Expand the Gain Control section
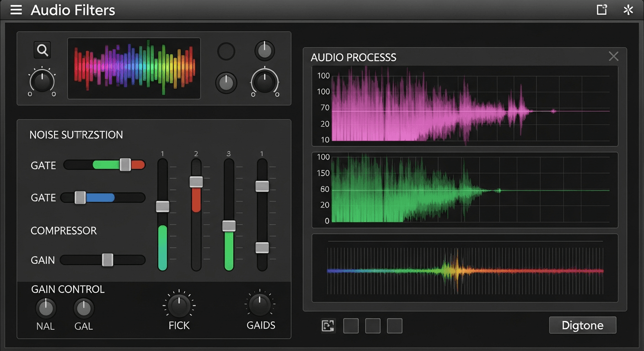This screenshot has height=351, width=644. [68, 289]
